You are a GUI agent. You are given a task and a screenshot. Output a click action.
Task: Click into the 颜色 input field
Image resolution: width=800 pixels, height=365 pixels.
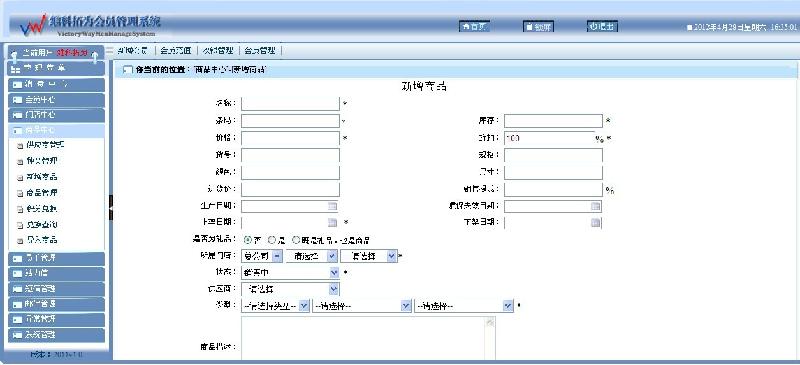[x=290, y=173]
